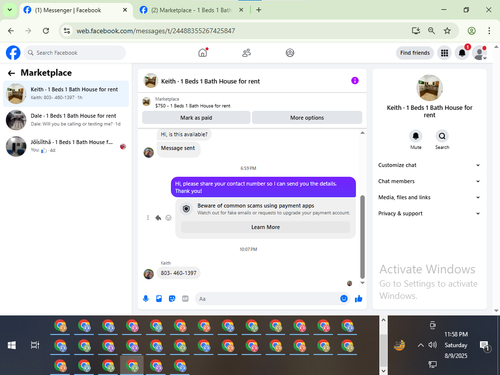Open the $750 Marketplace listing link
This screenshot has width=500, height=375.
point(193,106)
